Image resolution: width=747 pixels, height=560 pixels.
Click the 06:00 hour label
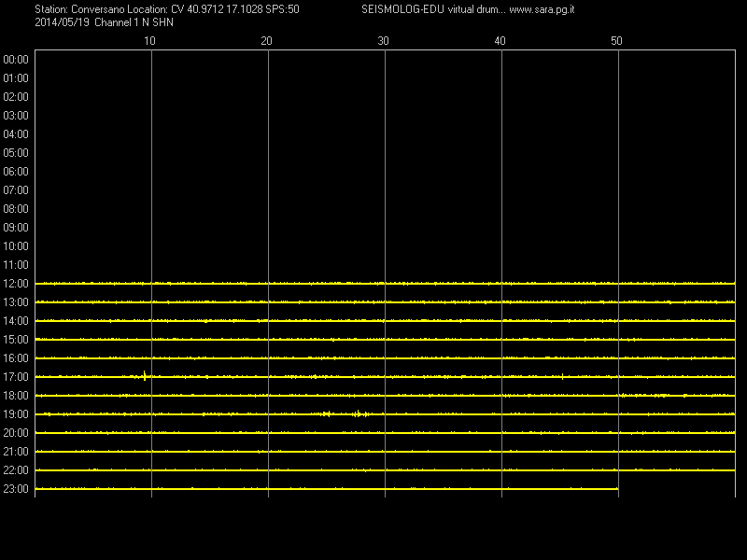[16, 172]
